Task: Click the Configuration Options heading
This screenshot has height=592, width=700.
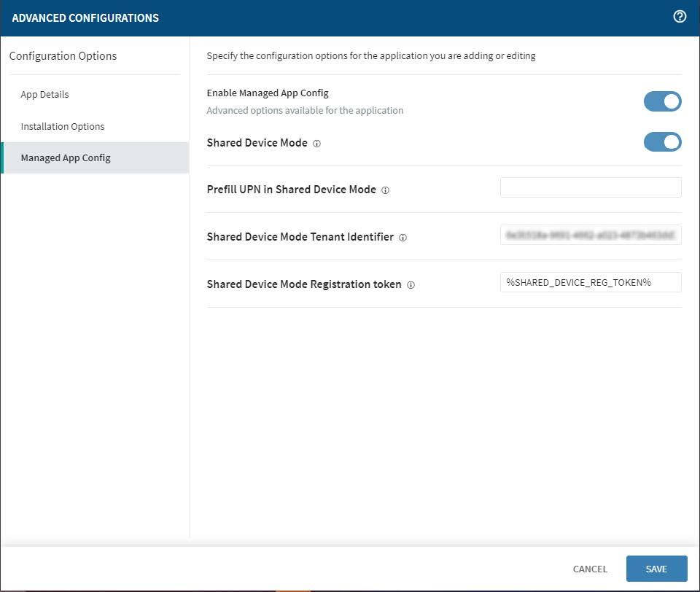Action: pos(63,56)
